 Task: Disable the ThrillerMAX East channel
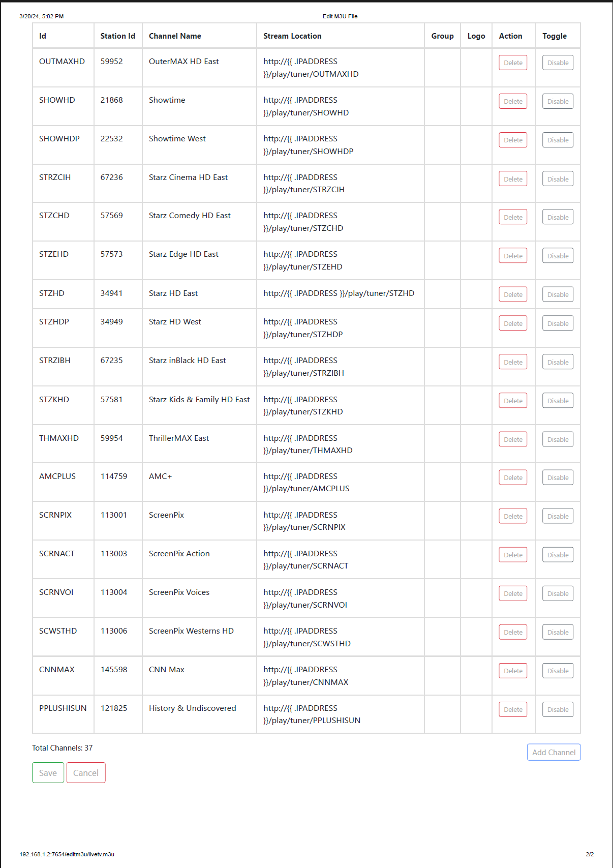pos(558,440)
